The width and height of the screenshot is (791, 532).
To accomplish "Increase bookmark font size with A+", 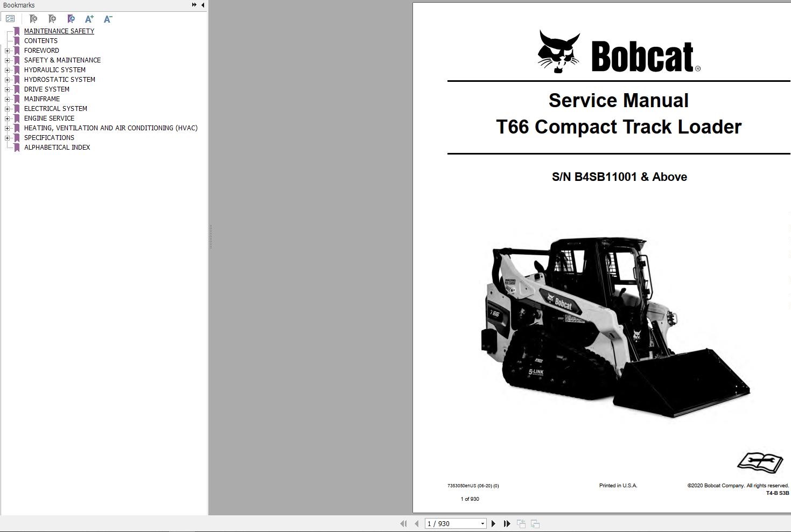I will (x=89, y=19).
